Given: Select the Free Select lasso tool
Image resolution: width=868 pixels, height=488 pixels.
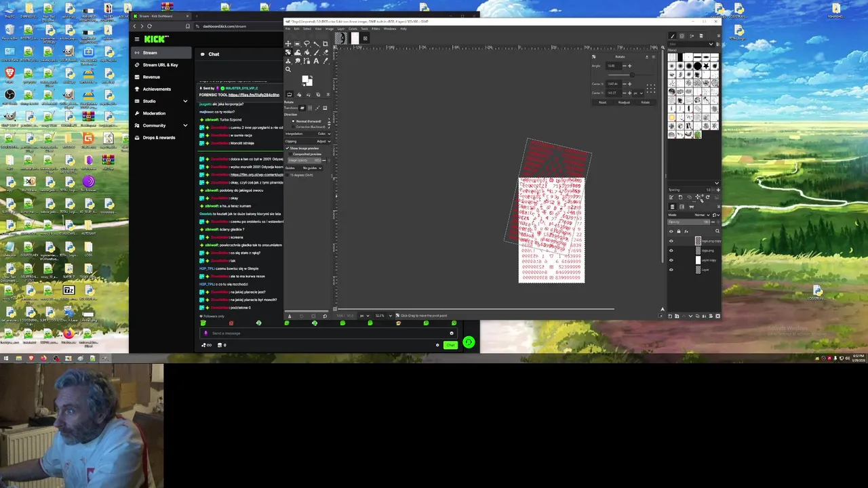Looking at the screenshot, I should pos(307,43).
